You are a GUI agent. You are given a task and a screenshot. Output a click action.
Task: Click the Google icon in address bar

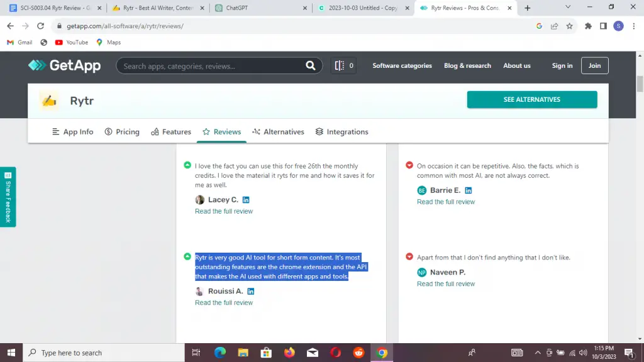tap(539, 26)
